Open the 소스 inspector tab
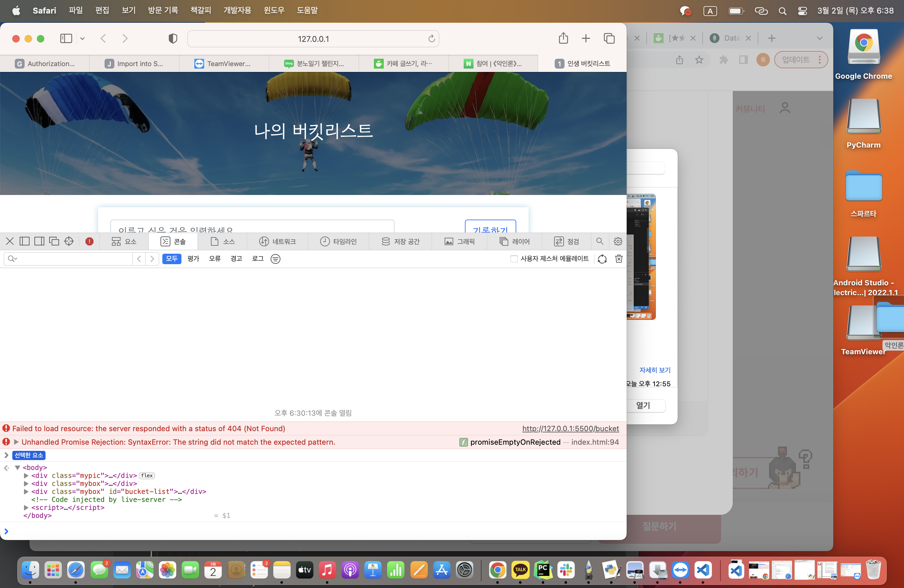This screenshot has height=588, width=904. (x=223, y=242)
